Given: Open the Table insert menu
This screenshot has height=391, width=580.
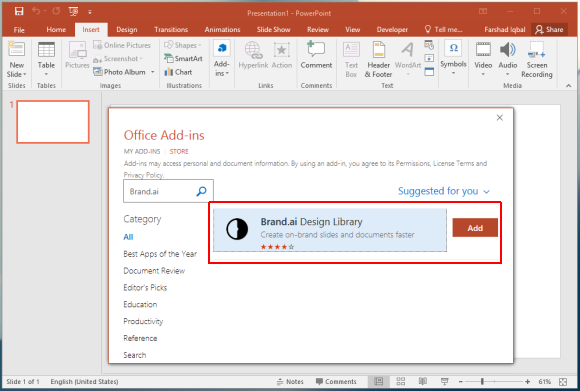Looking at the screenshot, I should pyautogui.click(x=46, y=58).
